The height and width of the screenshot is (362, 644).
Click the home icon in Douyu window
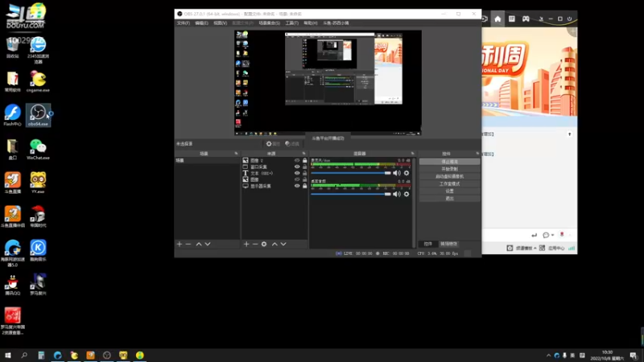click(x=497, y=19)
